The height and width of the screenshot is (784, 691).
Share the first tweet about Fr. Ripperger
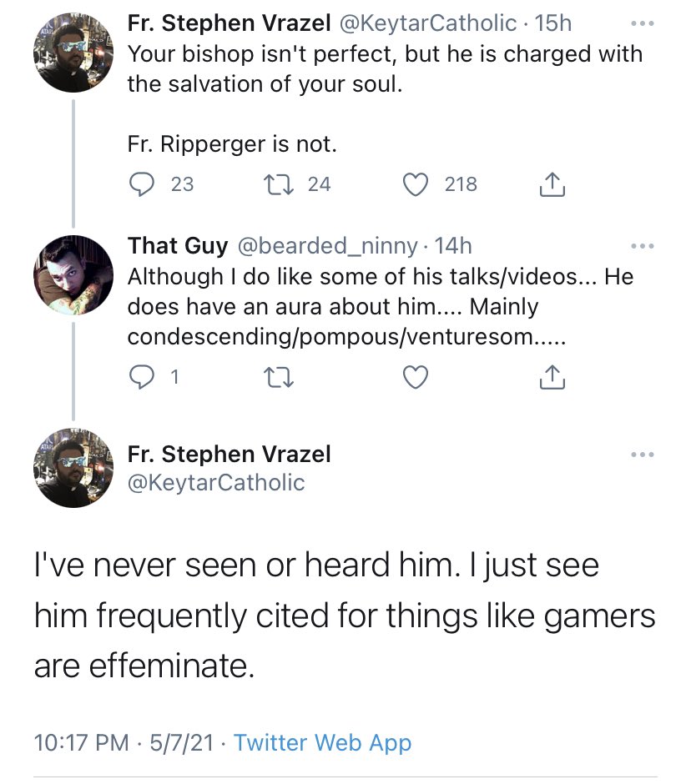(x=552, y=184)
